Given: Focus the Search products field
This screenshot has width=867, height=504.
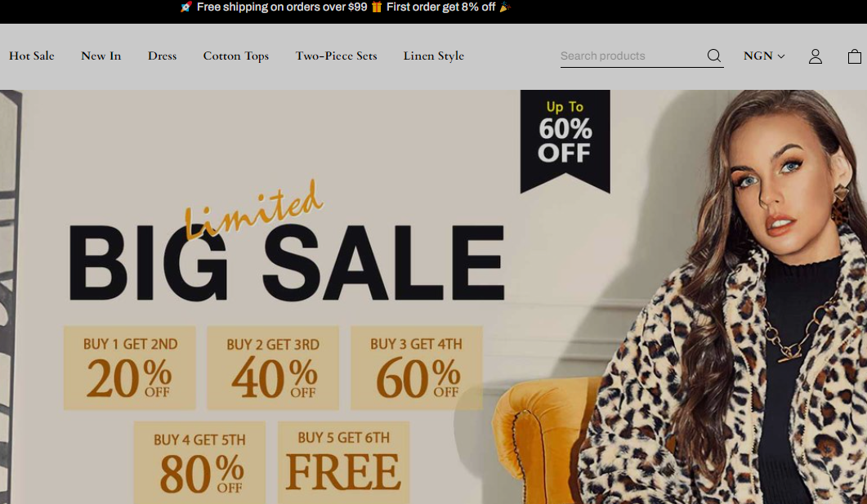Looking at the screenshot, I should [x=632, y=56].
